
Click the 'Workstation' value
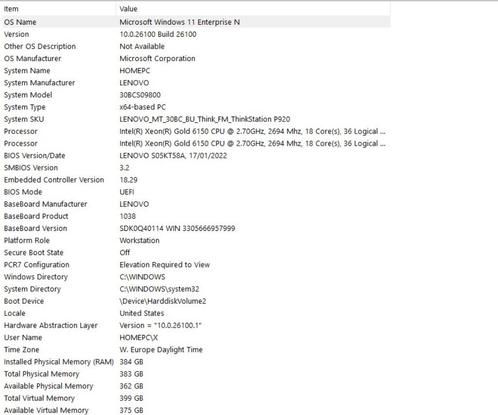point(139,240)
